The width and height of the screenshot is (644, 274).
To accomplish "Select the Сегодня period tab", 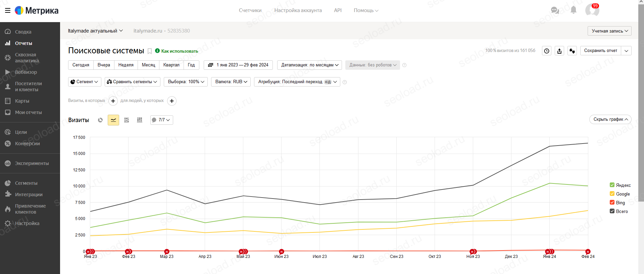I will [81, 65].
